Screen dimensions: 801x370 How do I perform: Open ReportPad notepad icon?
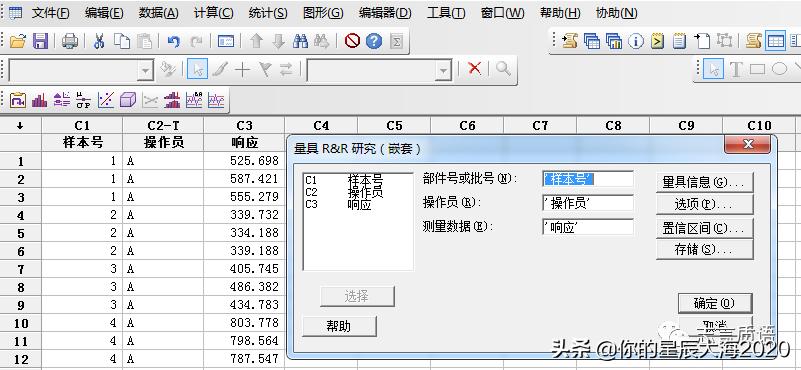679,41
